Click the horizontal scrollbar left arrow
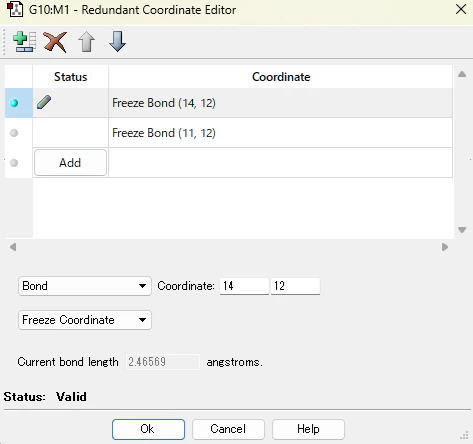 coord(13,247)
